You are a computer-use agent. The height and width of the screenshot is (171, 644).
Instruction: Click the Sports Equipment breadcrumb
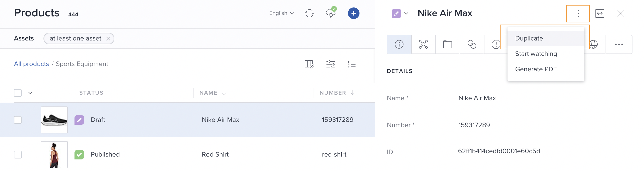click(82, 64)
